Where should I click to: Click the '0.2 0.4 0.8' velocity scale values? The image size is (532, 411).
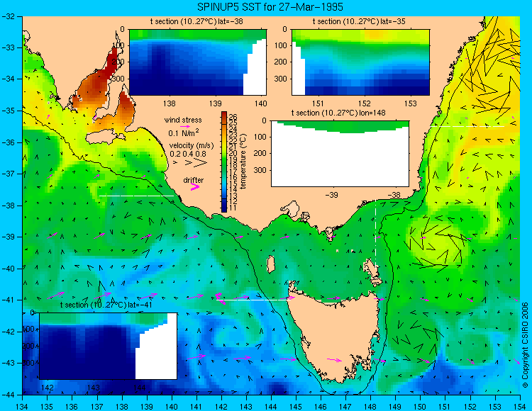click(188, 154)
